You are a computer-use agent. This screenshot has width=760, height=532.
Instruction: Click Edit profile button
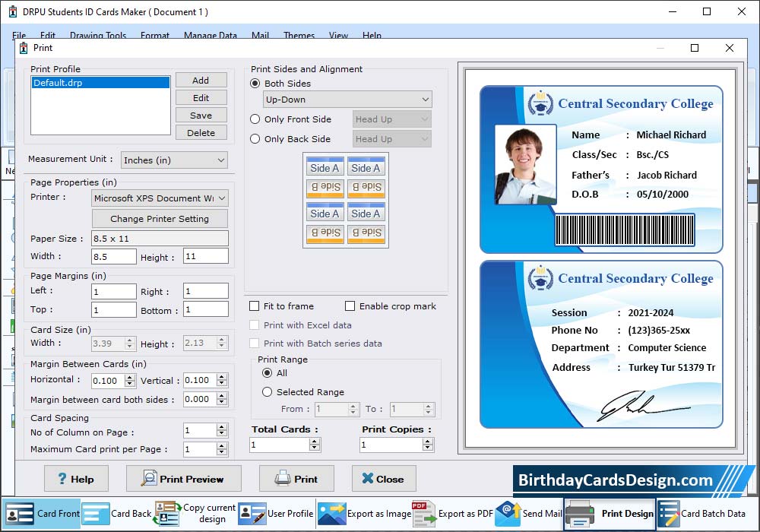click(201, 98)
